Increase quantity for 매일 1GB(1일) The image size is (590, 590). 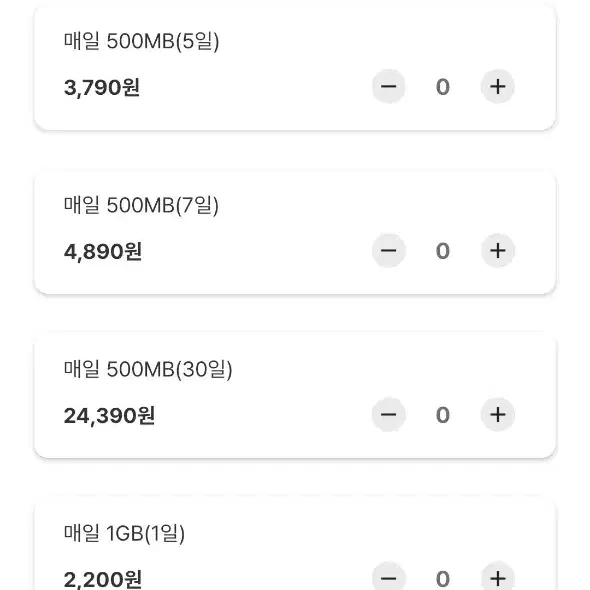pyautogui.click(x=497, y=578)
